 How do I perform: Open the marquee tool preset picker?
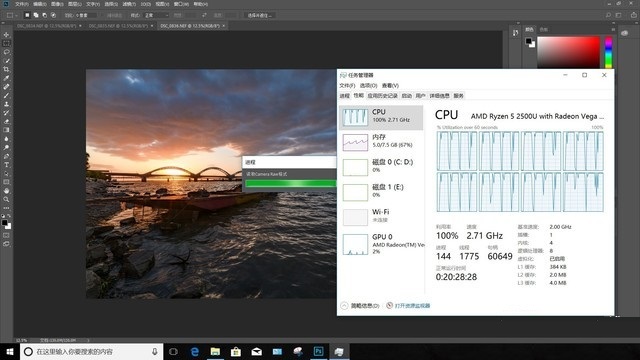click(x=11, y=15)
